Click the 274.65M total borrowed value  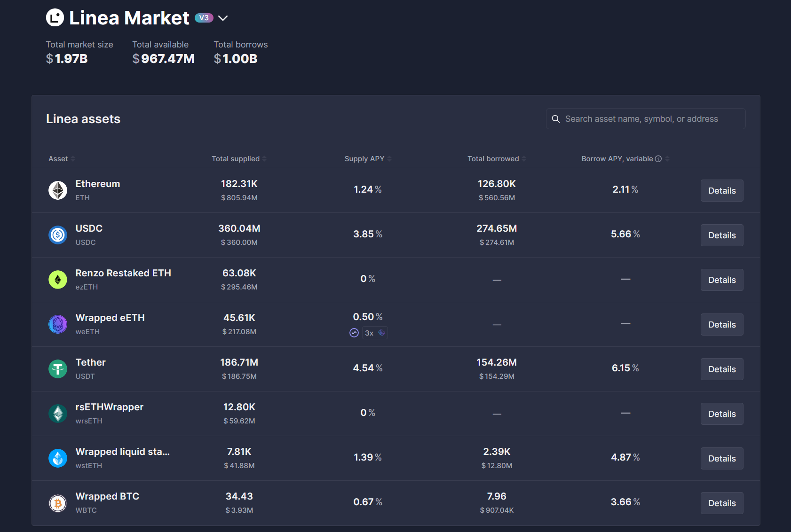pyautogui.click(x=497, y=228)
